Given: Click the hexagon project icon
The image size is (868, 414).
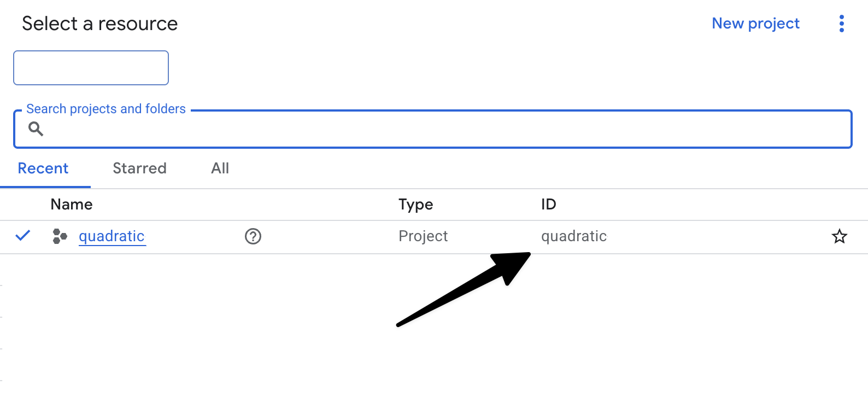Looking at the screenshot, I should pos(60,236).
